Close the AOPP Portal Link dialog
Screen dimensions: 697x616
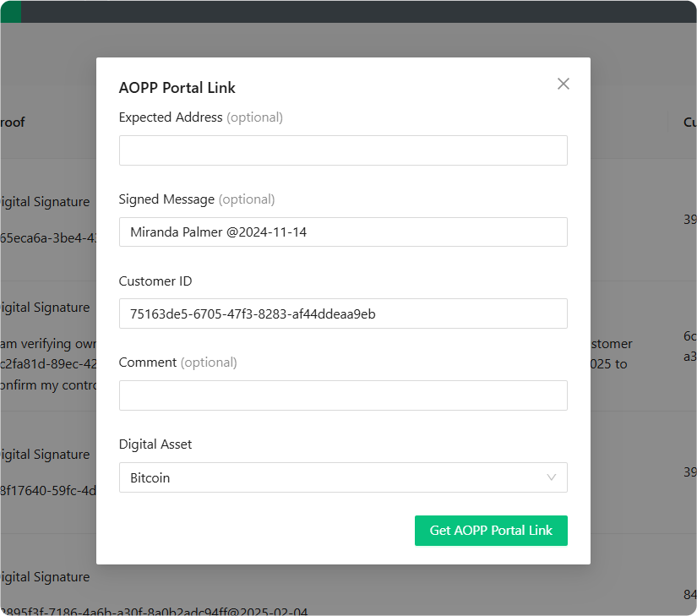coord(563,84)
